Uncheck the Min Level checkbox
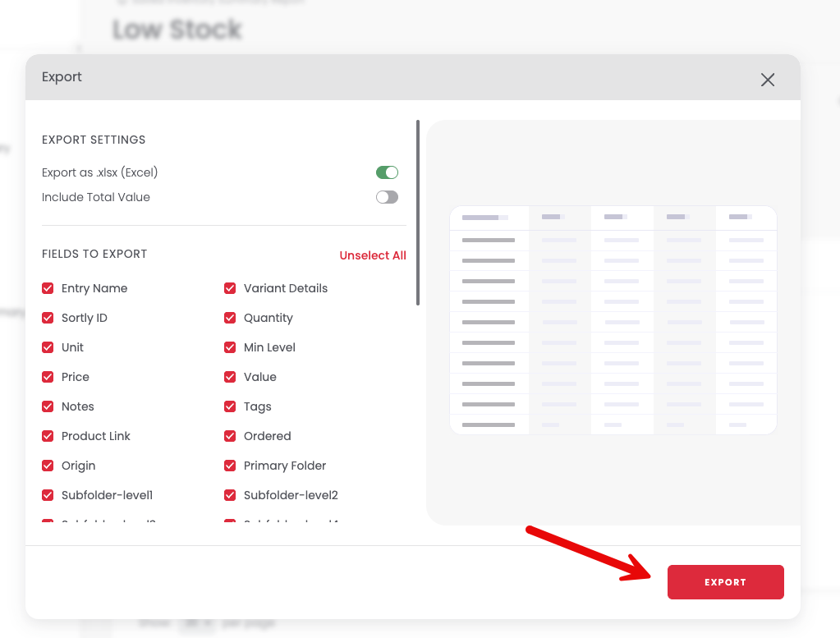Screen dimensions: 840x638 tap(230, 347)
